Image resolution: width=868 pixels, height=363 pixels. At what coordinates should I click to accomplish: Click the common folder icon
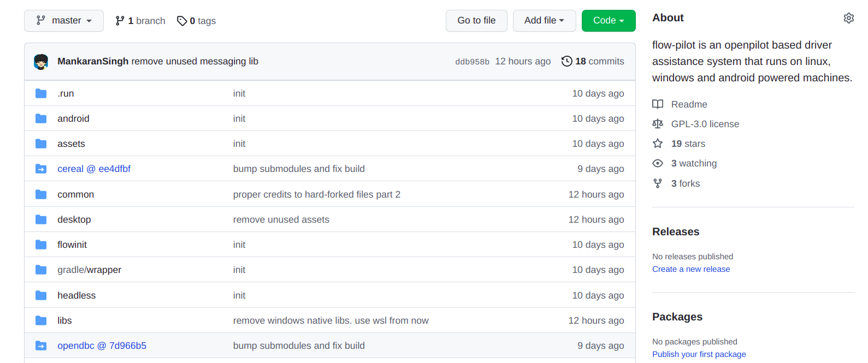click(x=41, y=194)
